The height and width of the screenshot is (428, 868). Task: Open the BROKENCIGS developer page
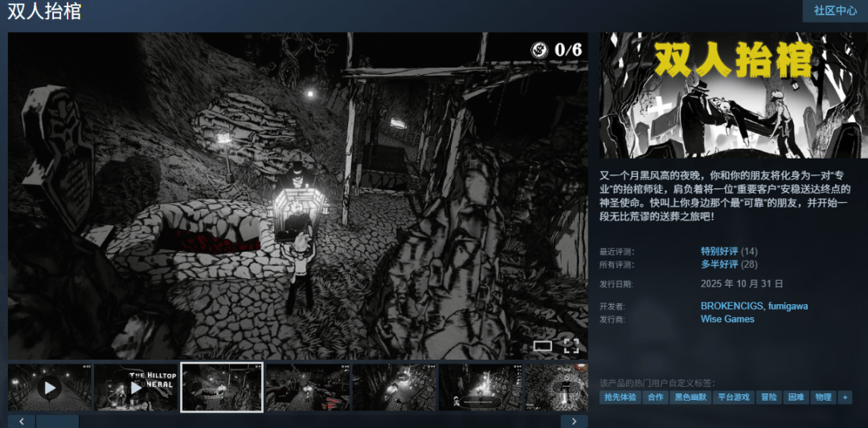coord(730,306)
